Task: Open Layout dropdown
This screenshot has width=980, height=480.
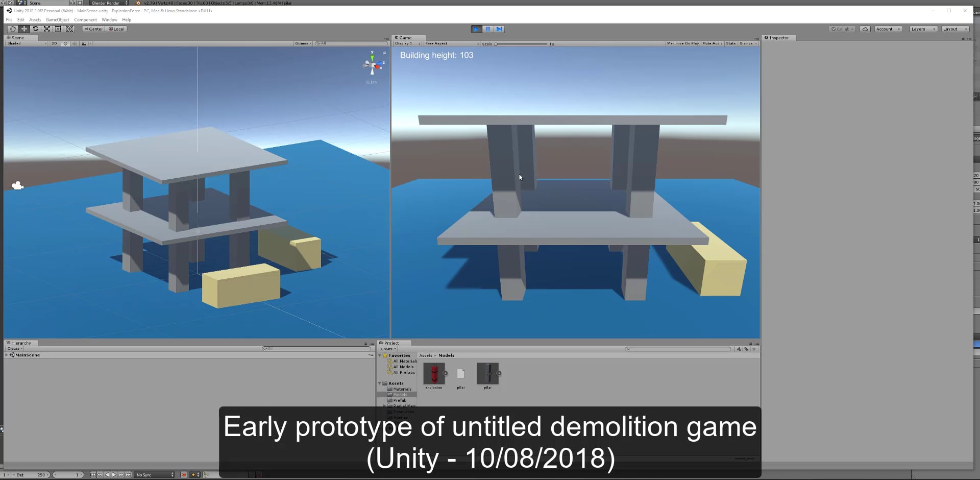Action: 955,29
